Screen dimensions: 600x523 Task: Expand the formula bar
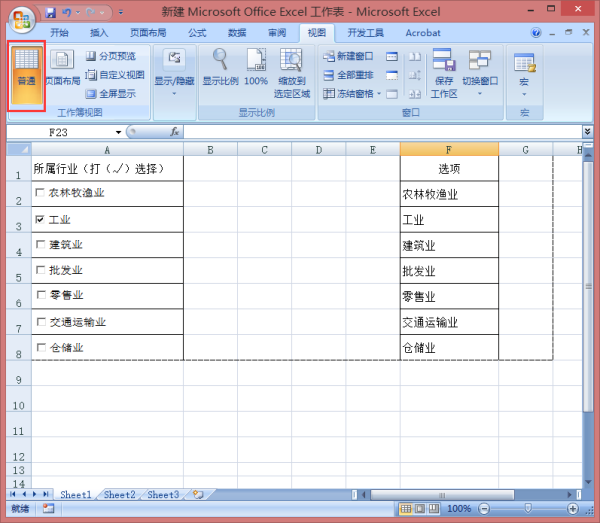[x=587, y=132]
